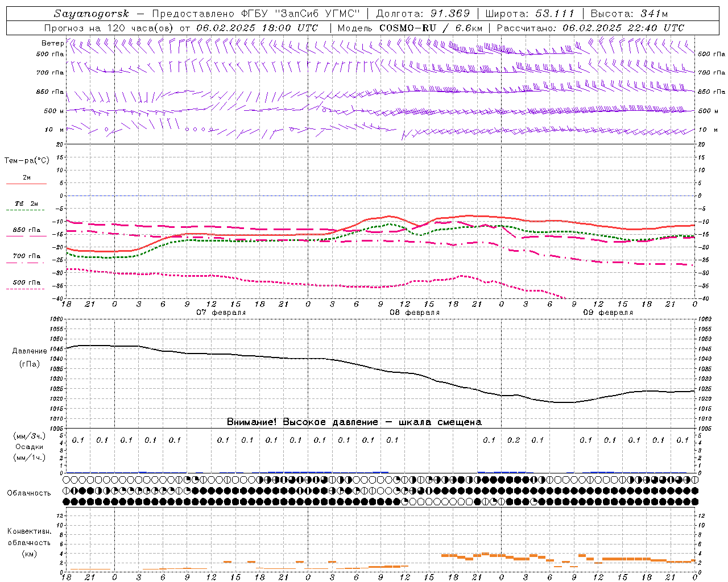The height and width of the screenshot is (582, 728).
Task: Click the "Ветер" wind panel label
Action: click(x=52, y=43)
